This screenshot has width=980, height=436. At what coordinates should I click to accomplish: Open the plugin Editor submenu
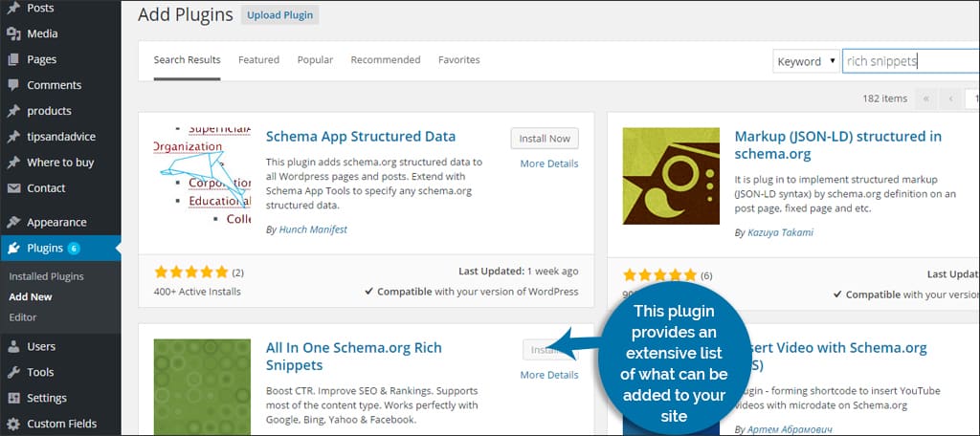[23, 317]
